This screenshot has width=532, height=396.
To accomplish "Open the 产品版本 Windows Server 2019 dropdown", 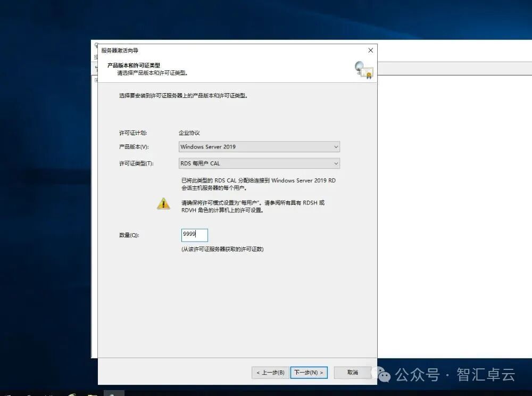I will (x=259, y=146).
